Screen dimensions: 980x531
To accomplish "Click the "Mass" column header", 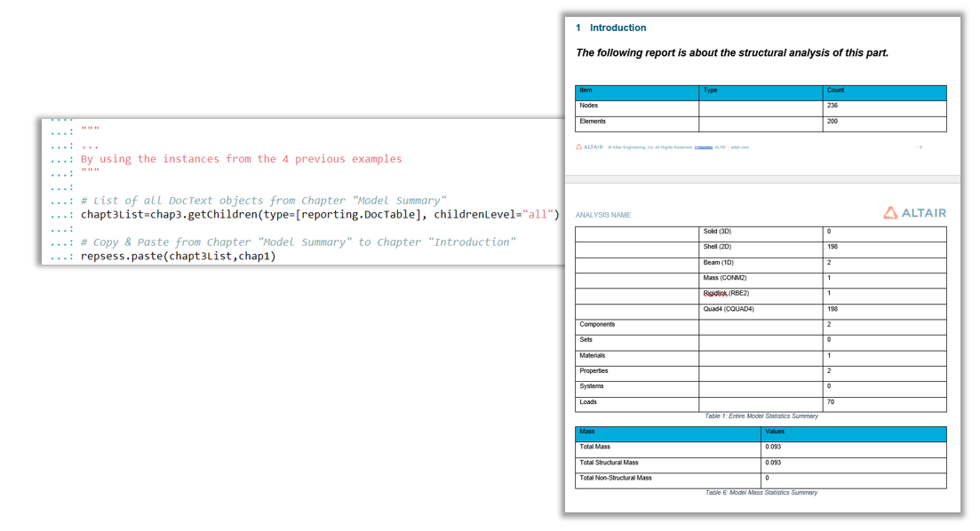I will 588,432.
